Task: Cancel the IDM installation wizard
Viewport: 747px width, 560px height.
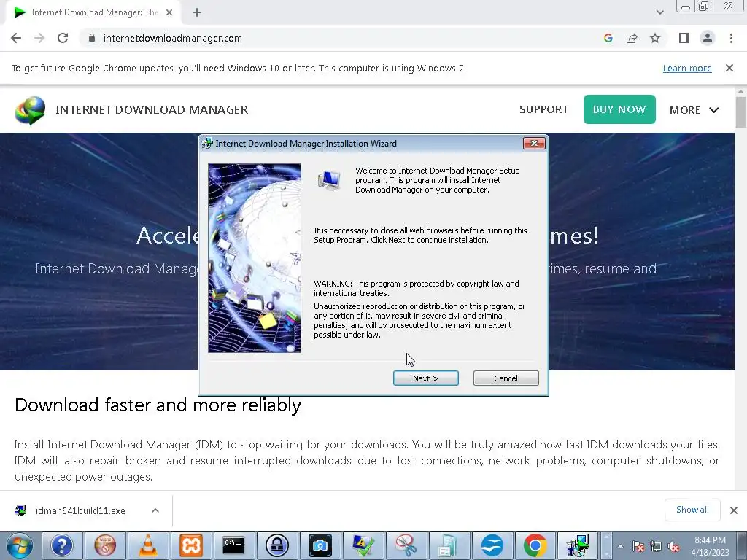Action: (x=506, y=378)
